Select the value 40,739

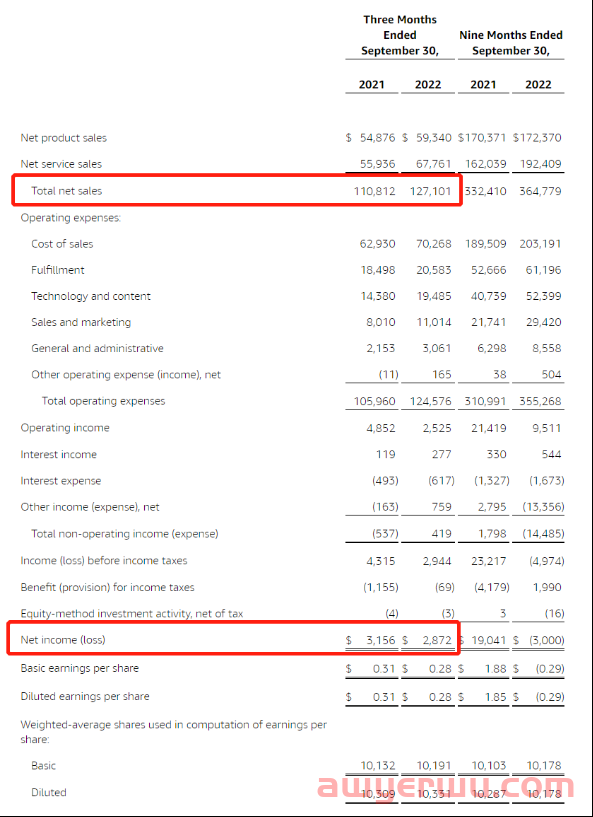489,296
